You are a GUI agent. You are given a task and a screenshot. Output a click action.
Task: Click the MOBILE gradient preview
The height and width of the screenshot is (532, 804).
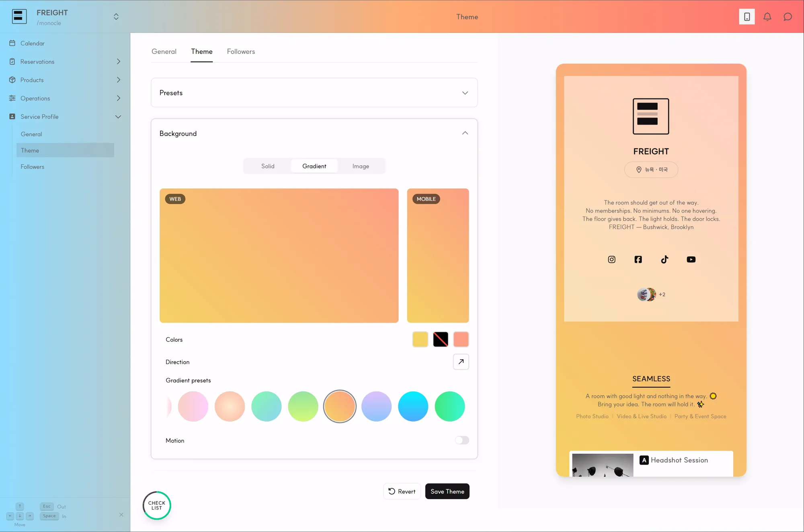(x=438, y=256)
